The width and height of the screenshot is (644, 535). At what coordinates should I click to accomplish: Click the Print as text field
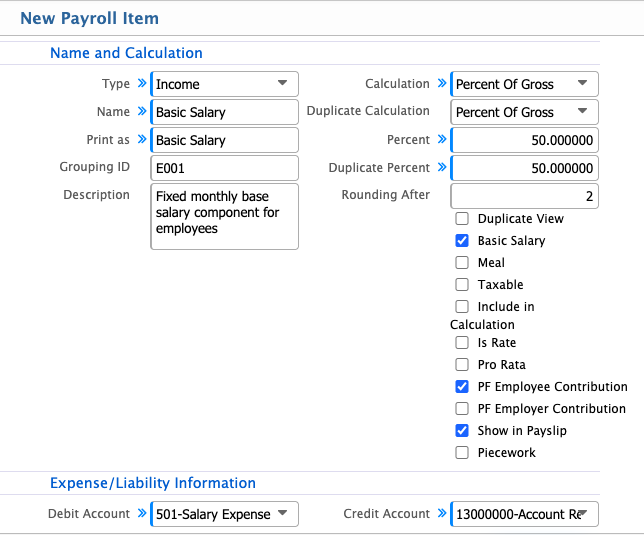pos(224,140)
